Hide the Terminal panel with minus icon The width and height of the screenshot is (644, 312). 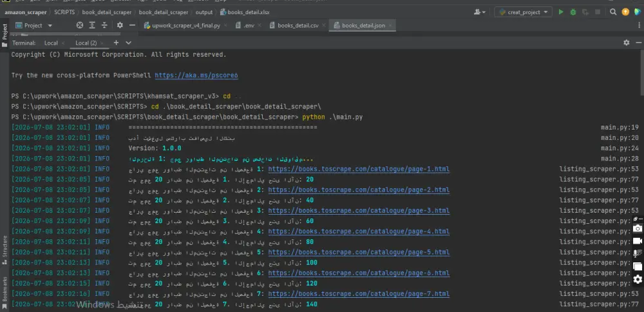639,43
